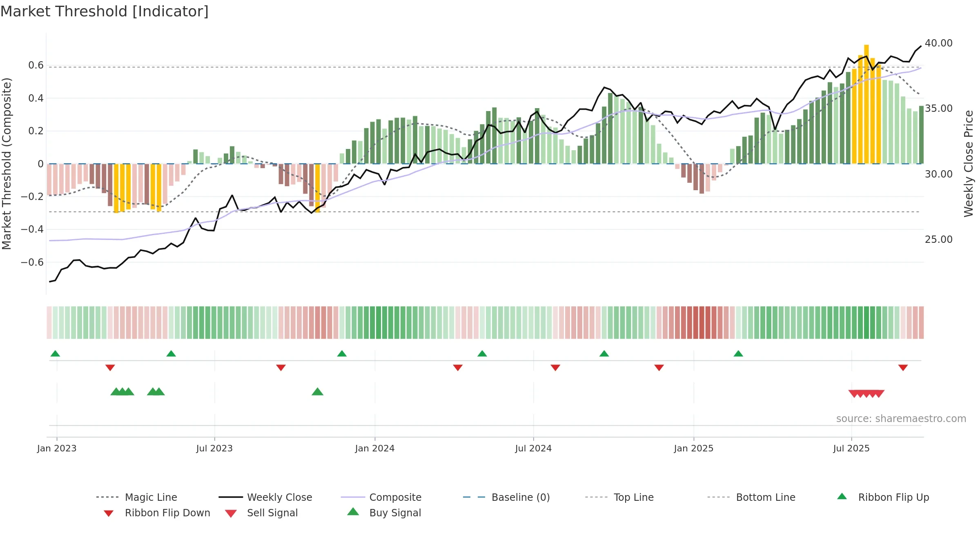Click the 35.00 price axis label
This screenshot has height=551, width=980.
939,109
